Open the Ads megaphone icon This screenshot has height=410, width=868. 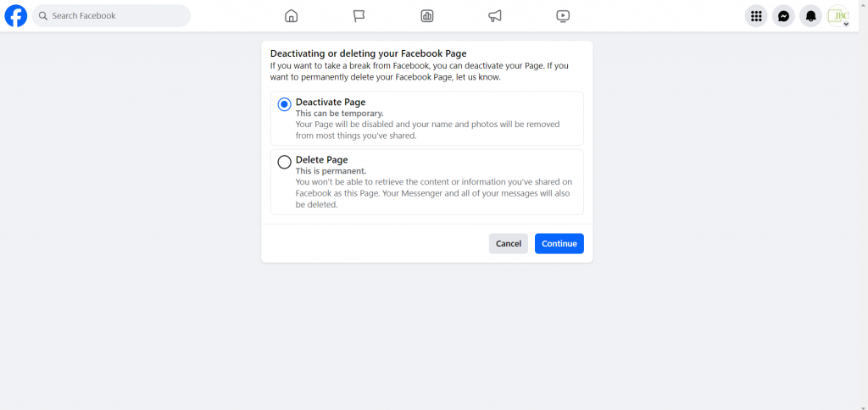[495, 16]
